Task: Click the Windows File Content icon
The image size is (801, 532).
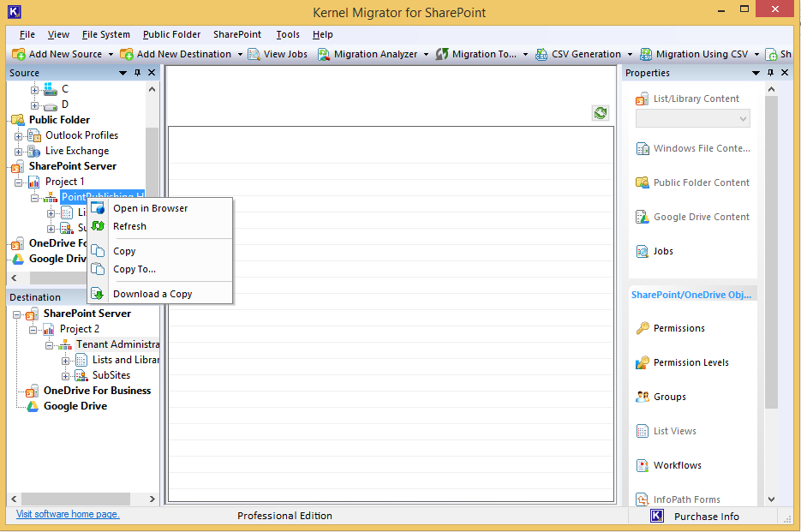Action: [x=643, y=149]
